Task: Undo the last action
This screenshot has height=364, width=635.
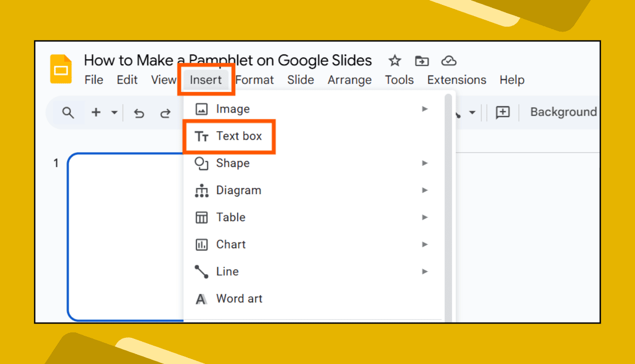Action: [139, 113]
